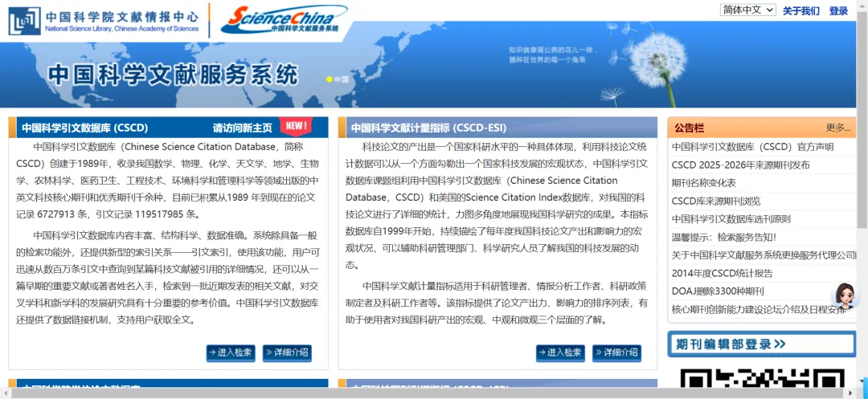This screenshot has width=868, height=399.
Task: Open 更多... in the 公告栏 header
Action: coord(838,128)
